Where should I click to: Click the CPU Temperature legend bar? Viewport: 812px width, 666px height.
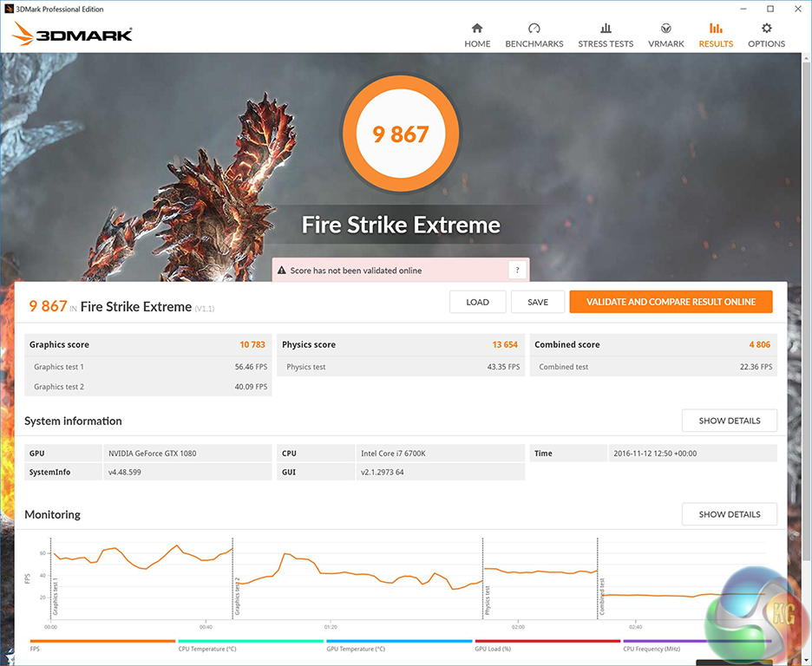[251, 641]
